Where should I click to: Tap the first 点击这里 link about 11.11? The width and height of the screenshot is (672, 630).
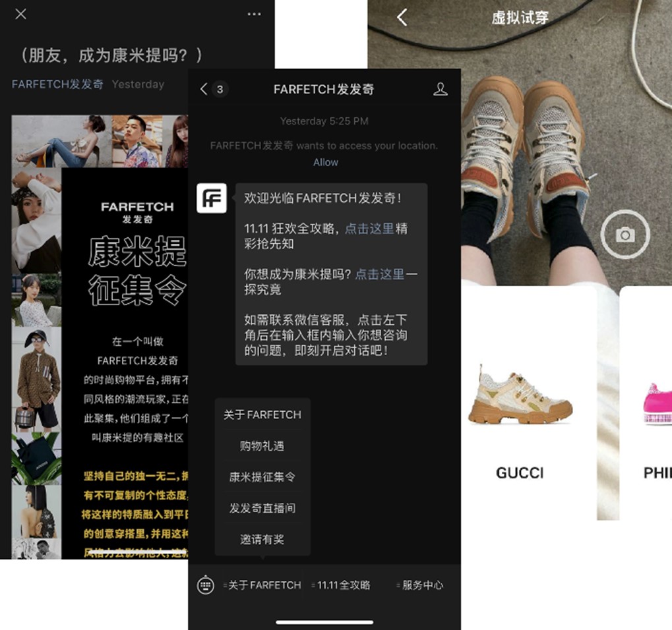369,228
